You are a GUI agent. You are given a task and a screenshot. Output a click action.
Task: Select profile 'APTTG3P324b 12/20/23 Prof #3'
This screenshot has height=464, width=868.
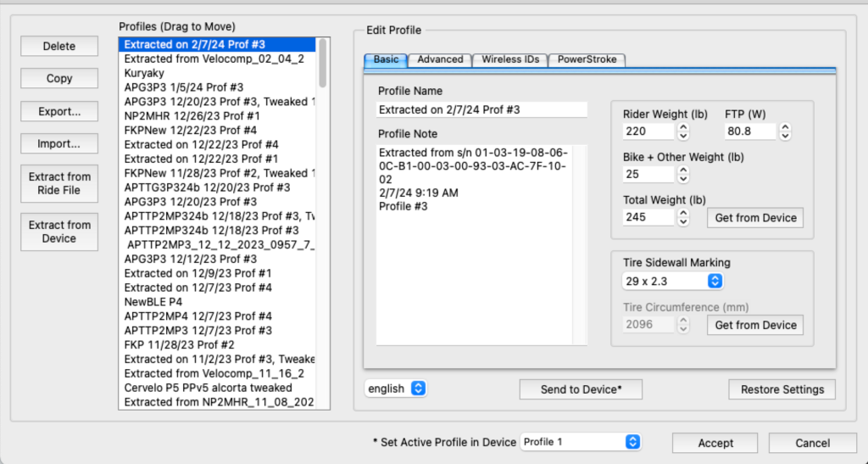tap(217, 187)
